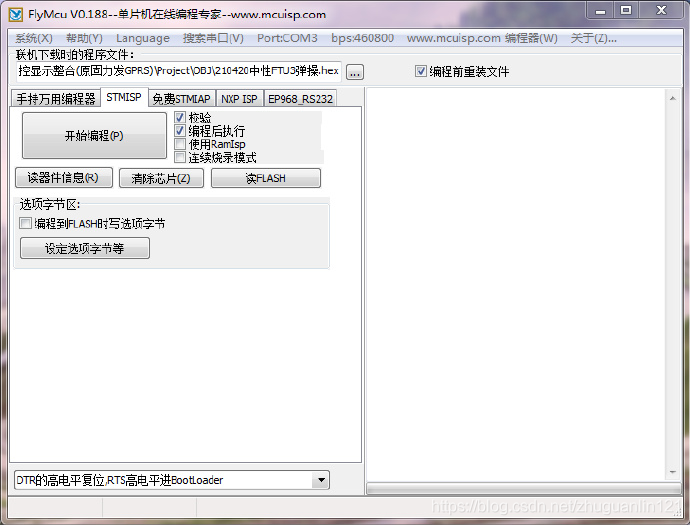Browse for file with the ... button
690x525 pixels.
click(355, 72)
